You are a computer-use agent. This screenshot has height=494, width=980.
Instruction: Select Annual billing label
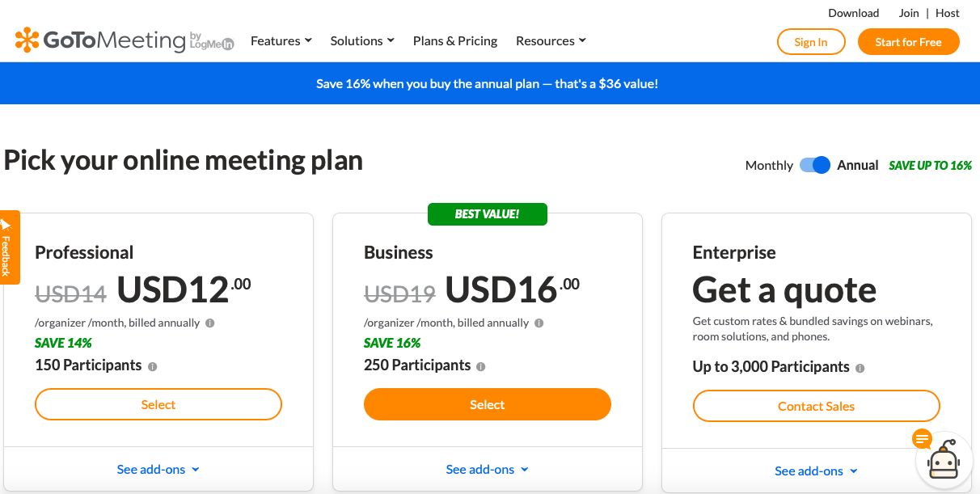857,165
